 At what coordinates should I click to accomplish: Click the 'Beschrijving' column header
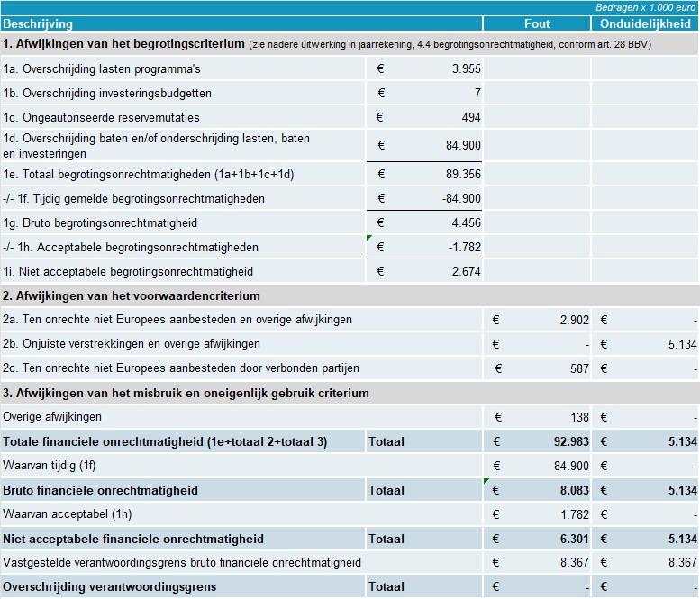pyautogui.click(x=38, y=23)
